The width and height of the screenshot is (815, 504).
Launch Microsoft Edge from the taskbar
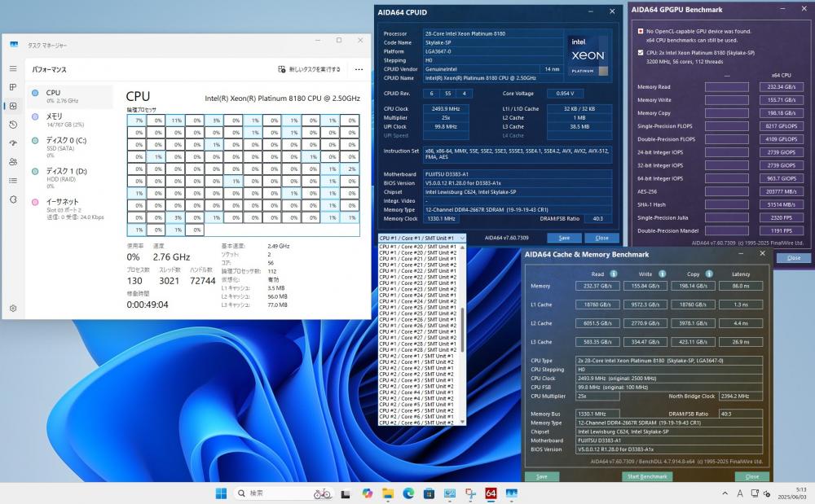click(408, 493)
